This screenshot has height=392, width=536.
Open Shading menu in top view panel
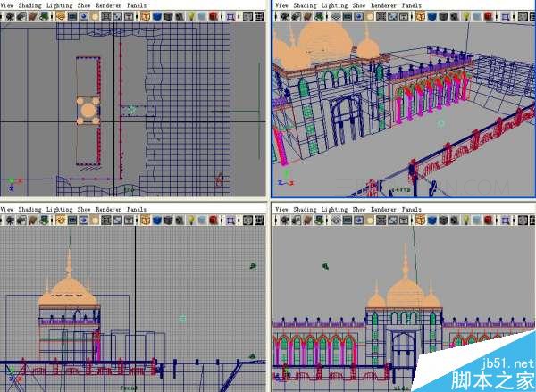click(x=29, y=5)
